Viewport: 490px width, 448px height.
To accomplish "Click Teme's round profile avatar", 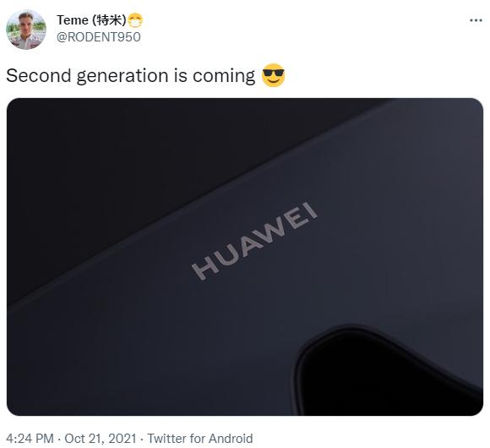I will pos(26,30).
